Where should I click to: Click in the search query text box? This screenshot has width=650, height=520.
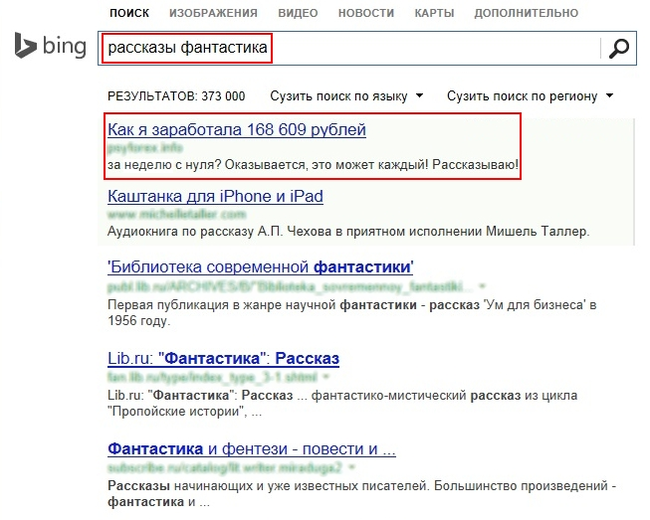click(350, 48)
